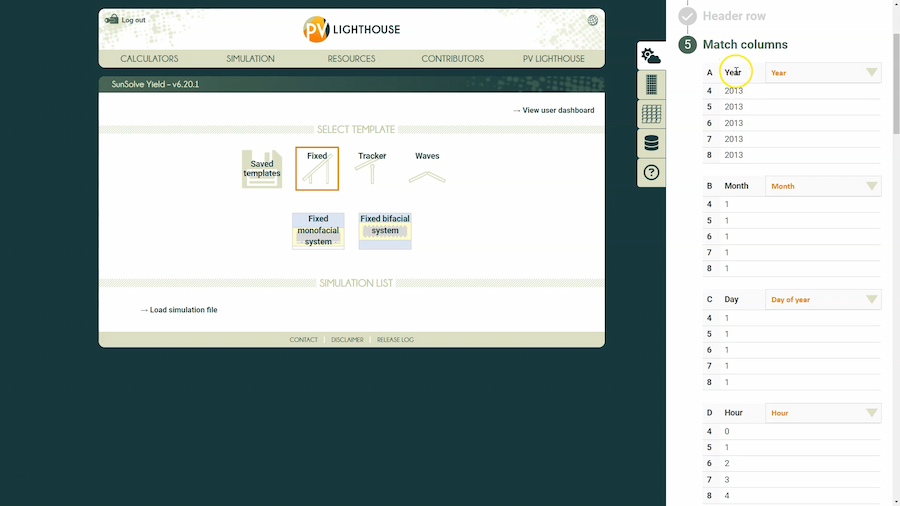The image size is (900, 506).
Task: Open the RELEASE LOG footer link
Action: click(x=395, y=340)
